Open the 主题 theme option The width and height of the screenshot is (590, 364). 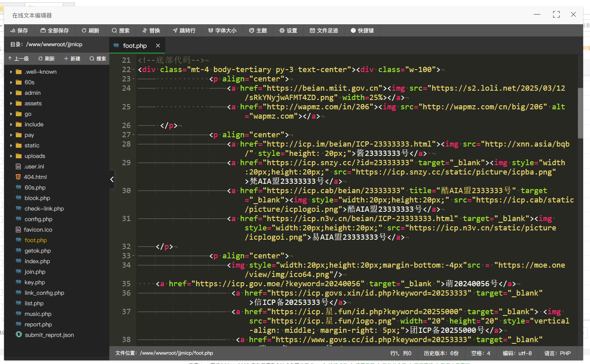pos(258,30)
